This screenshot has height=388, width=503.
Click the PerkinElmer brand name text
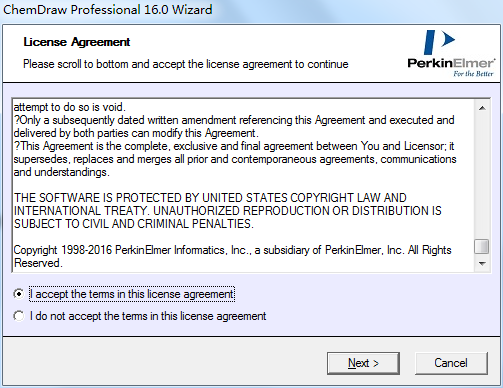tap(451, 63)
